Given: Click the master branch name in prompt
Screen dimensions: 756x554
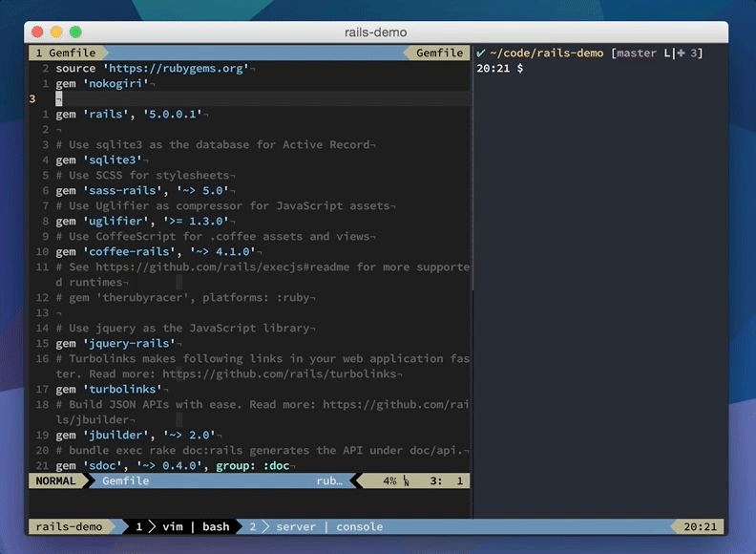Looking at the screenshot, I should (x=637, y=53).
